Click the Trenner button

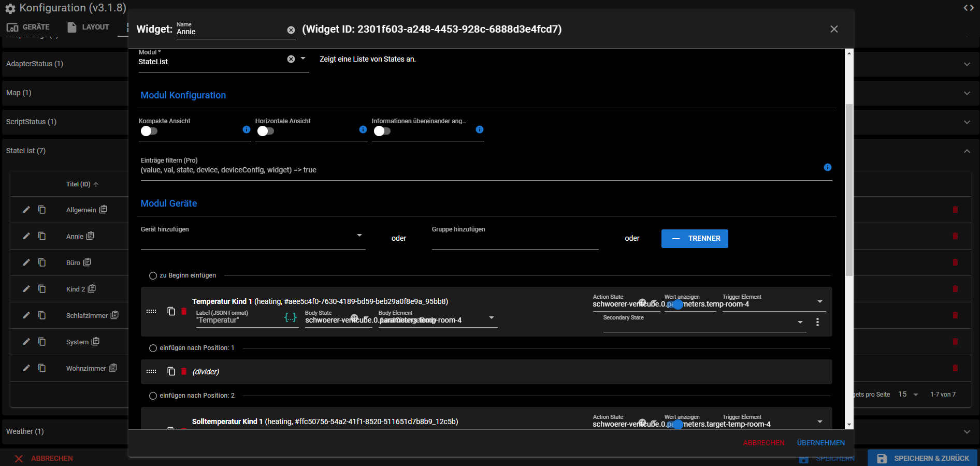tap(695, 239)
